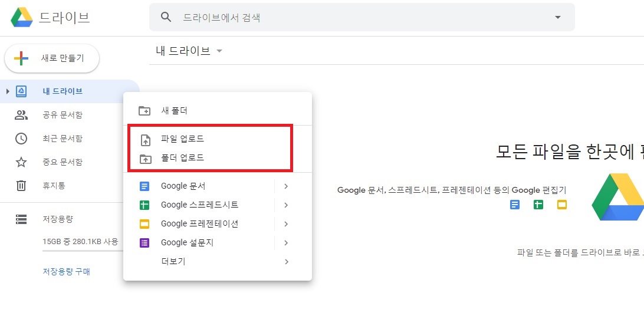
Task: Expand Google 프레젠테이션 submenu arrow
Action: coord(286,224)
